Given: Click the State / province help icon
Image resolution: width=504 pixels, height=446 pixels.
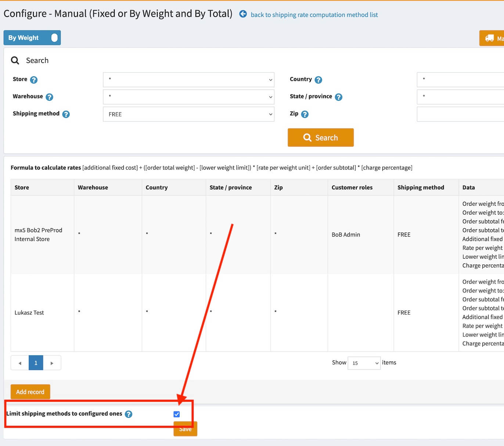Looking at the screenshot, I should point(339,97).
